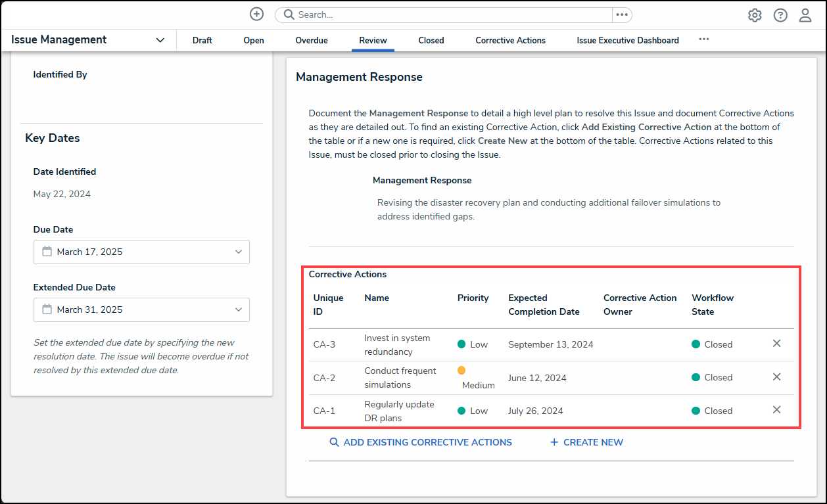Click the orange Medium priority indicator
Screen dimensions: 827x504
[461, 371]
